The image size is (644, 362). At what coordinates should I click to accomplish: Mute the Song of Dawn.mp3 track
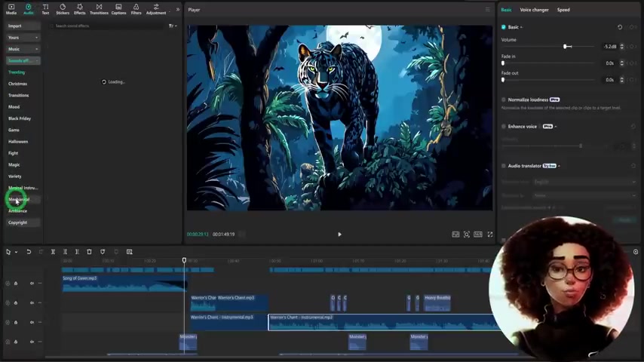click(x=32, y=283)
